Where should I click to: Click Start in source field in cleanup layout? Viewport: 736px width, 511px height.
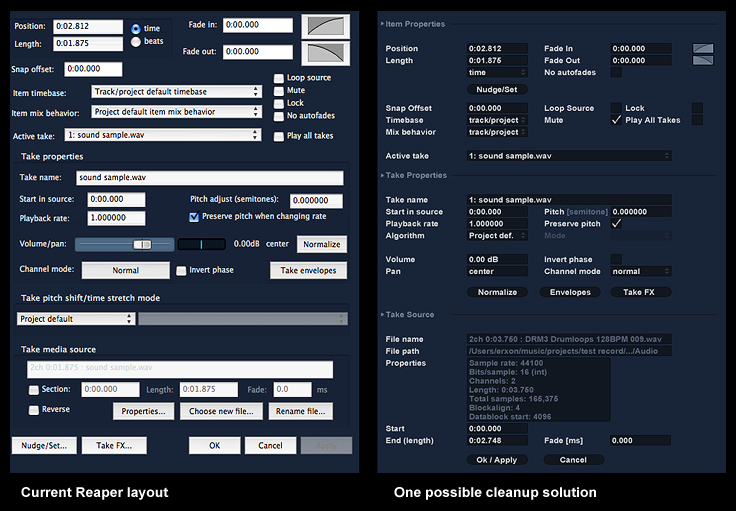(x=497, y=212)
